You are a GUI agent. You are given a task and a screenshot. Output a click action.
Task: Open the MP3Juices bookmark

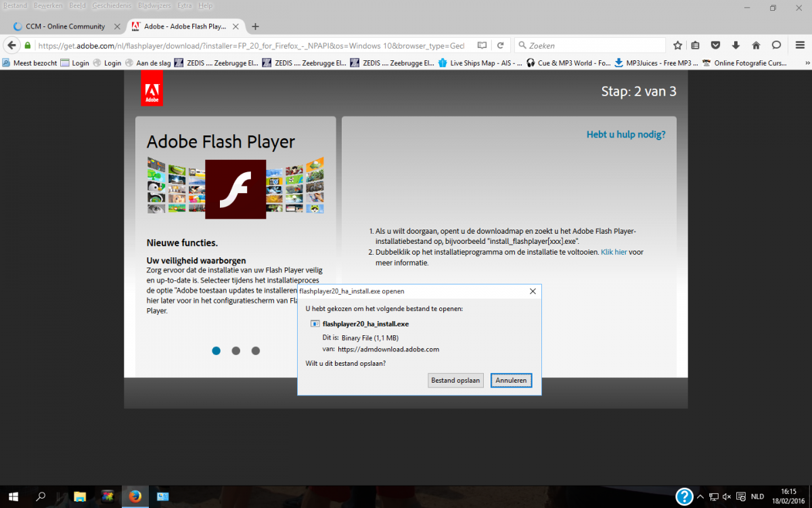pos(656,63)
